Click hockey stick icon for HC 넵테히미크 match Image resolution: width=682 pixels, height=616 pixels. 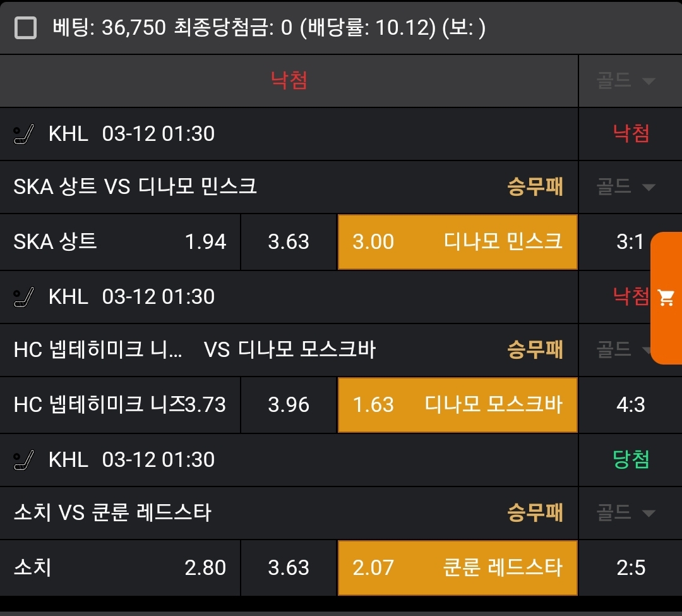(x=24, y=297)
